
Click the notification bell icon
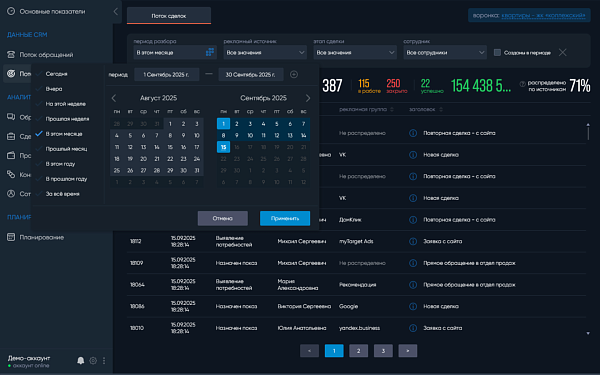click(x=80, y=360)
